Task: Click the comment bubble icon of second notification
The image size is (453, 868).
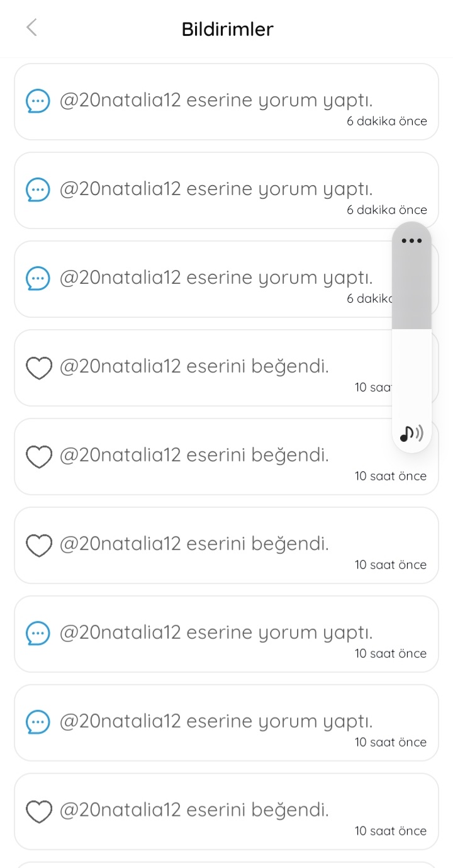Action: point(38,189)
